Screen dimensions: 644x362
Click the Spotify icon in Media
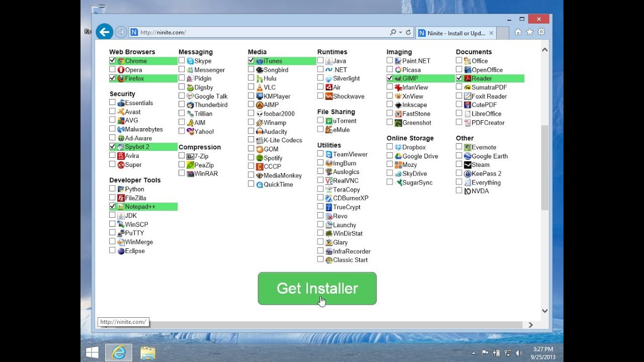click(x=260, y=158)
